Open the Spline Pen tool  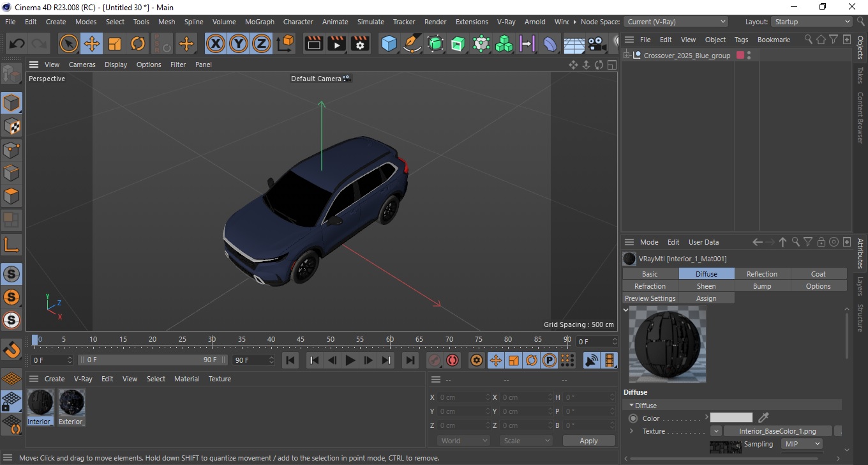coord(412,44)
